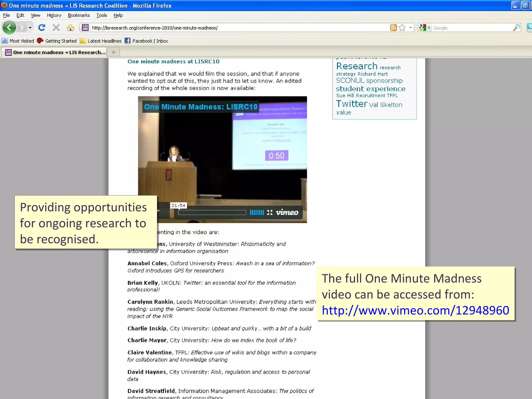This screenshot has width=532, height=399.
Task: Open the address bar history dropdown arrow
Action: (411, 28)
